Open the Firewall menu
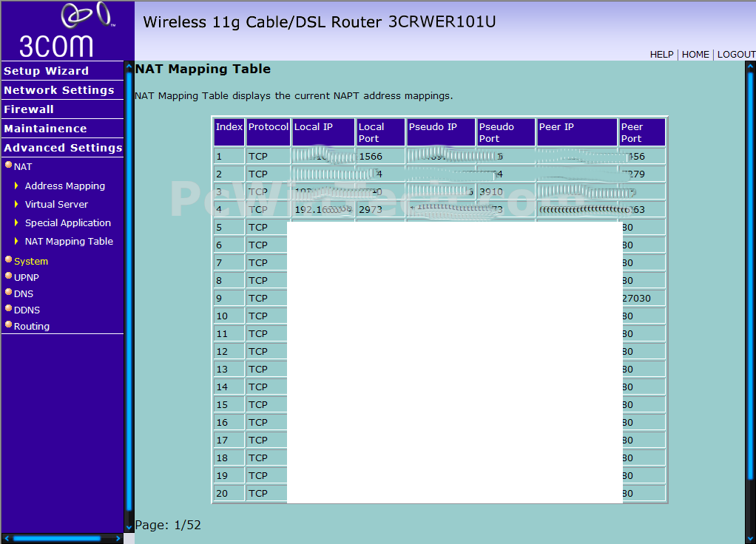The width and height of the screenshot is (756, 544). (29, 109)
